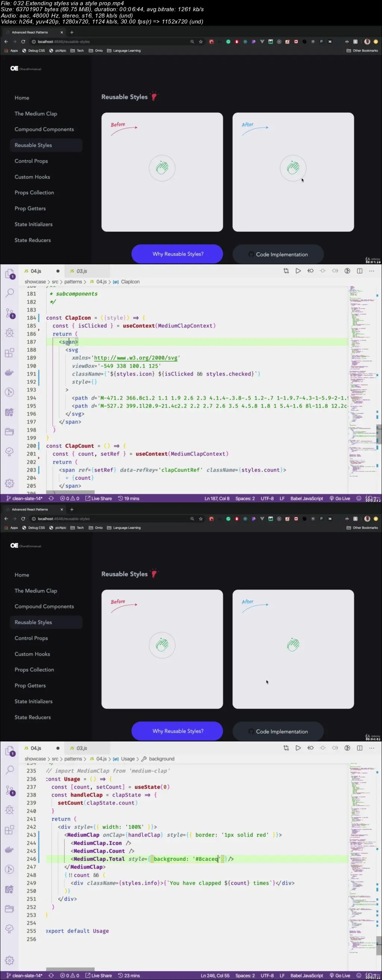Open 'Props Collection' in second browser frame sidebar
This screenshot has height=980, width=382.
pos(34,669)
